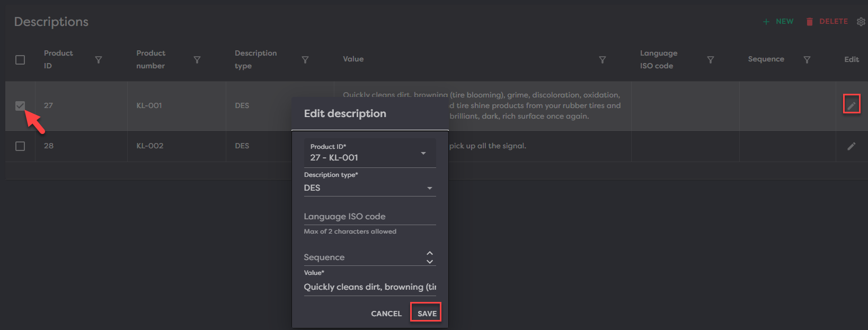Open the Value column filter
Viewport: 868px width, 330px height.
coord(602,60)
